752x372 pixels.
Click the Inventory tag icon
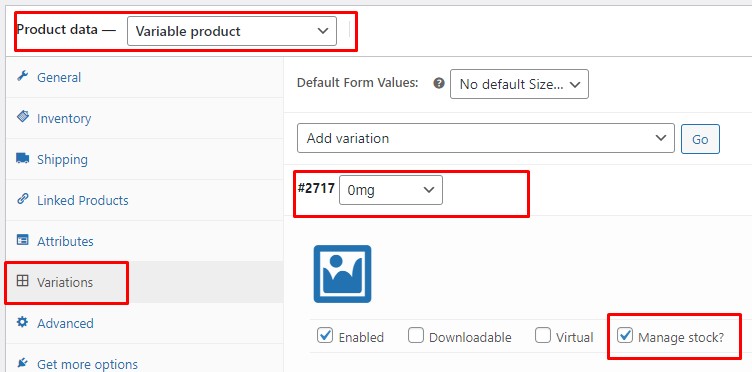click(23, 117)
